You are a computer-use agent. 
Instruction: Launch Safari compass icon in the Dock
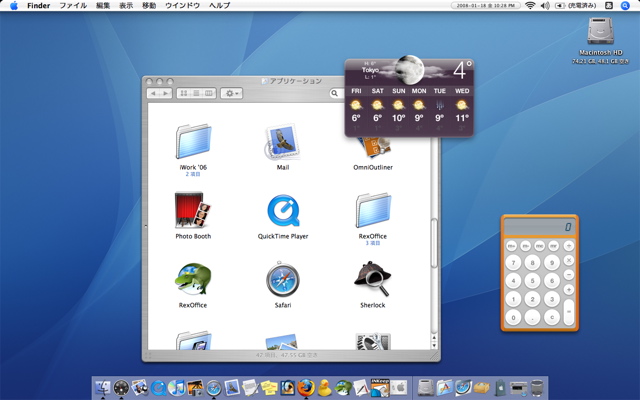coord(213,387)
